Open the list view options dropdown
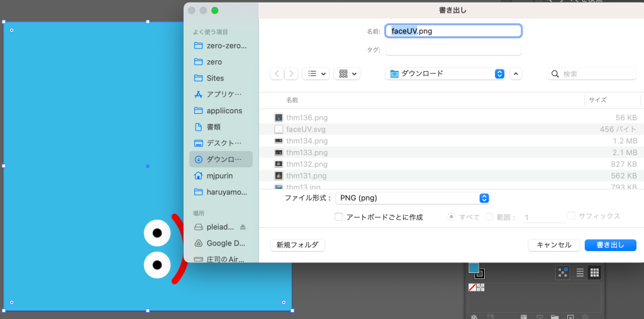 [316, 74]
